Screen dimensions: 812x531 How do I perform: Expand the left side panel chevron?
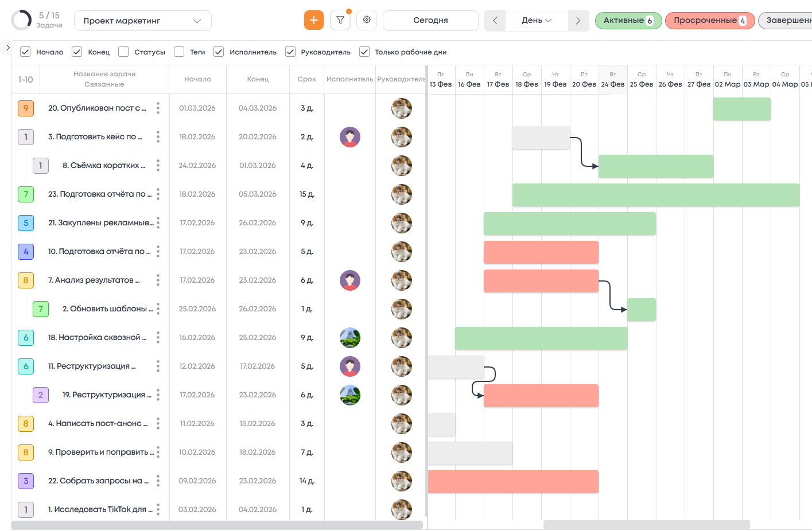tap(7, 48)
